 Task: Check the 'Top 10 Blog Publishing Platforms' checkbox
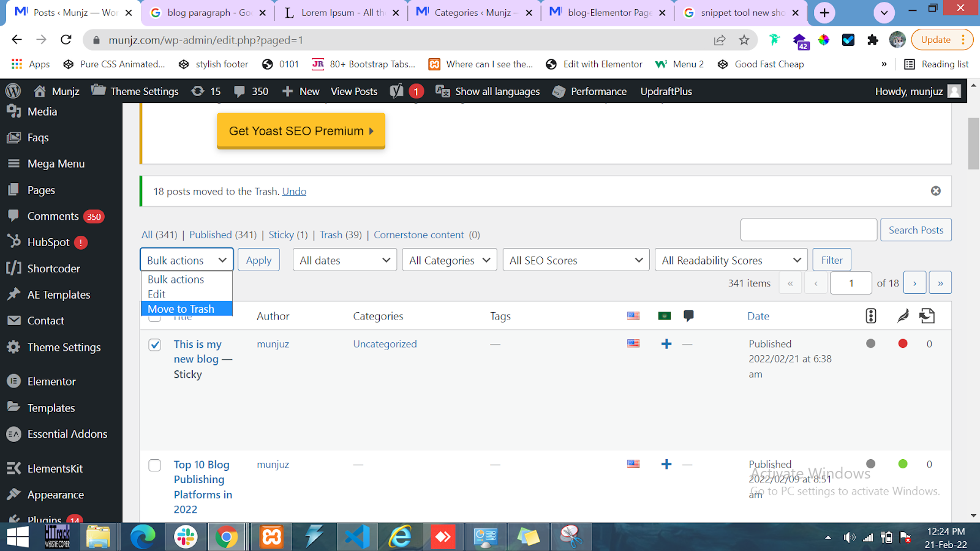(x=155, y=465)
